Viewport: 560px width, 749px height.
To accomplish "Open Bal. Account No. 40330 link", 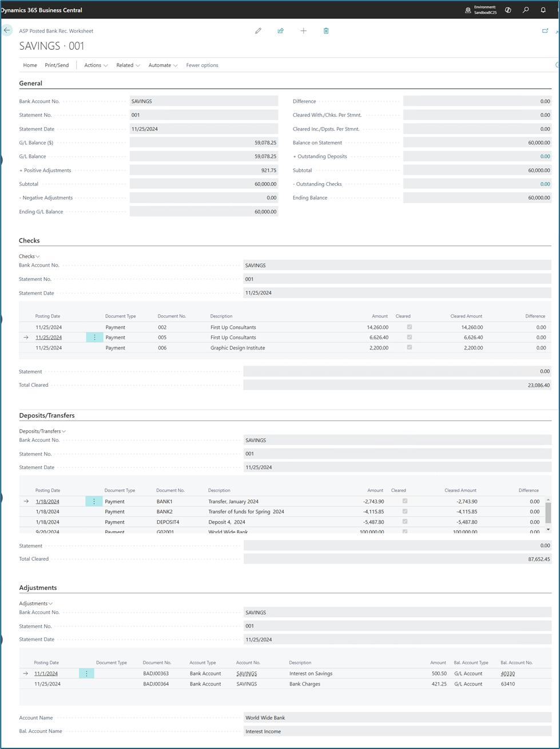I will (507, 673).
